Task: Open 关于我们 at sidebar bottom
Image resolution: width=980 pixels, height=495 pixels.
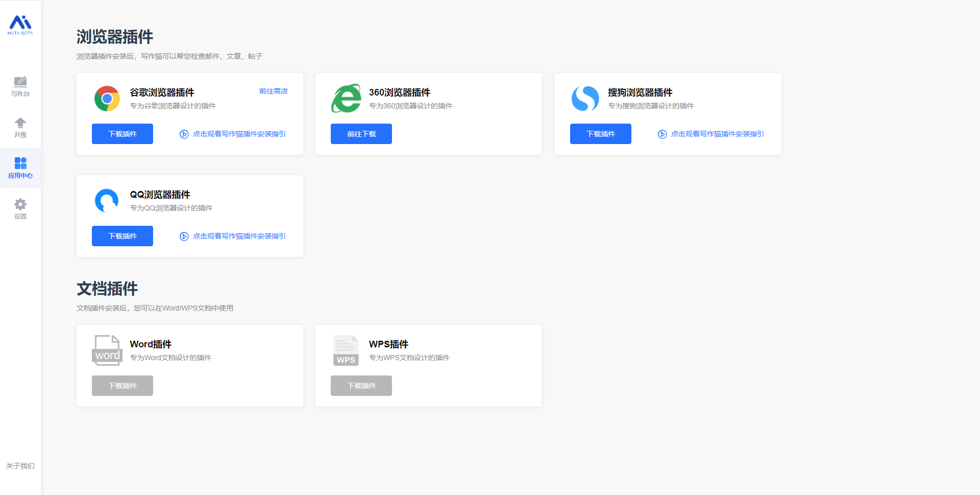Action: point(20,466)
